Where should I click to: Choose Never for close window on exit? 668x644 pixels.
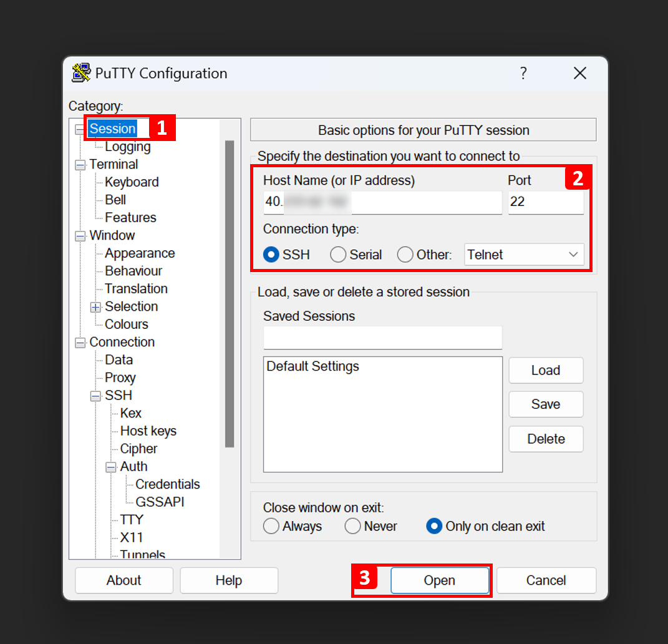click(352, 526)
